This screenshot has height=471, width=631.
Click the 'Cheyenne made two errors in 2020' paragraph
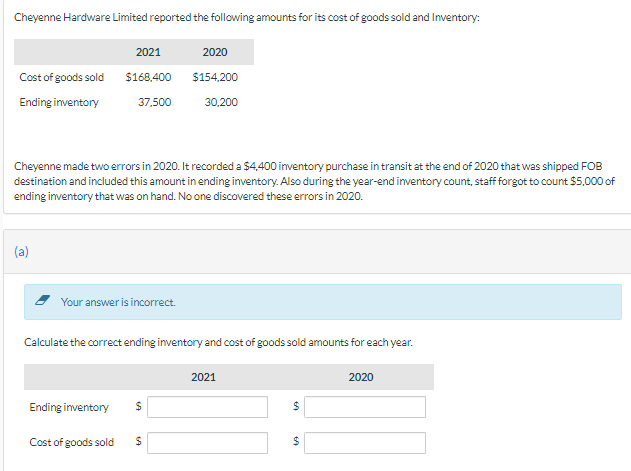tap(314, 181)
